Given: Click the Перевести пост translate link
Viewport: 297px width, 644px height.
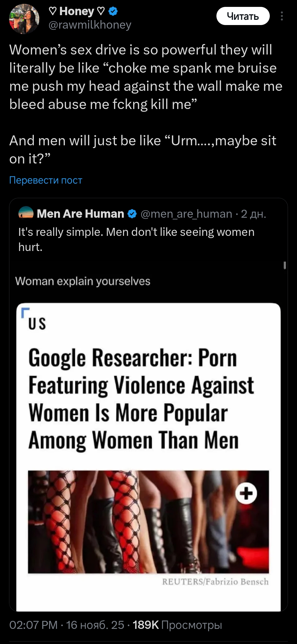Looking at the screenshot, I should tap(46, 180).
